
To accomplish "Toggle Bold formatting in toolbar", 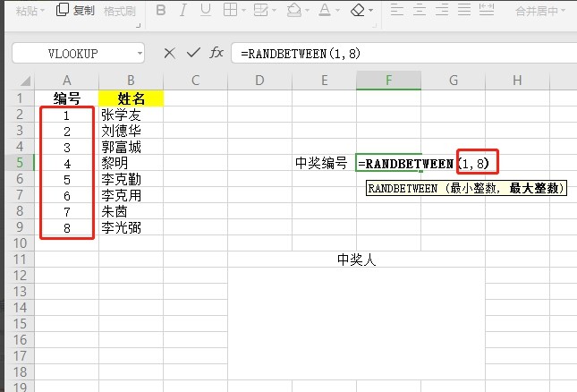I will 161,11.
